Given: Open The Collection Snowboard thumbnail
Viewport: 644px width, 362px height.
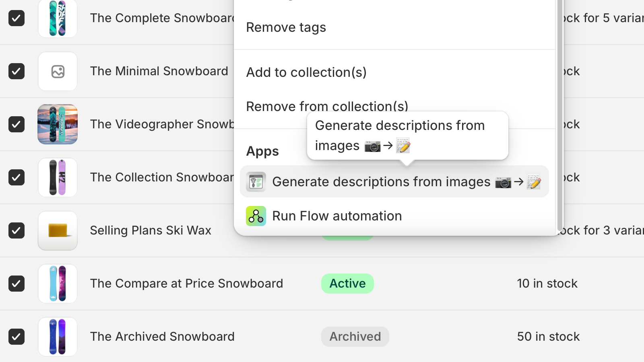Looking at the screenshot, I should [58, 177].
